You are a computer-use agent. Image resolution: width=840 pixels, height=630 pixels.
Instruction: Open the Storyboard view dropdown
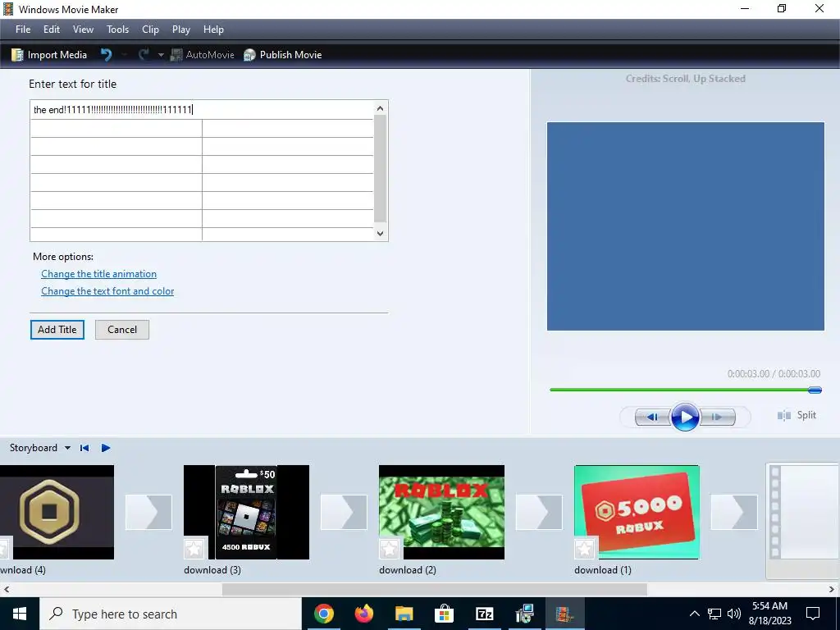[x=67, y=448]
